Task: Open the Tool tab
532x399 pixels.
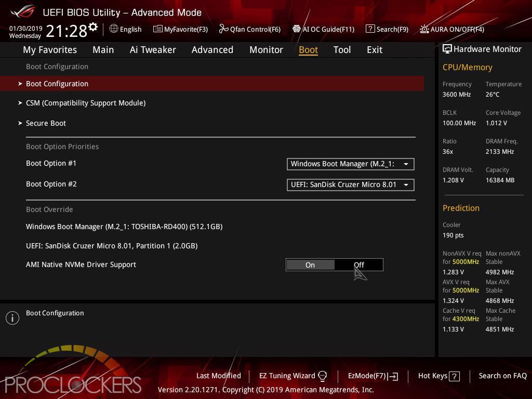Action: [342, 50]
